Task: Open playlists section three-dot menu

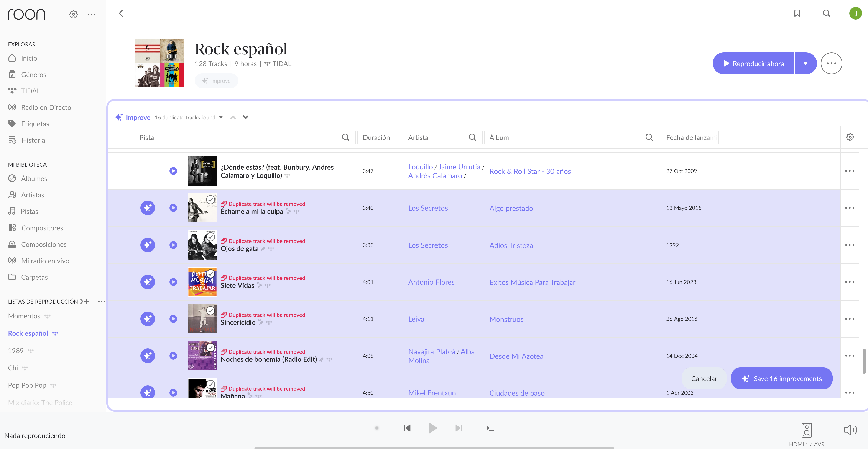Action: [101, 301]
